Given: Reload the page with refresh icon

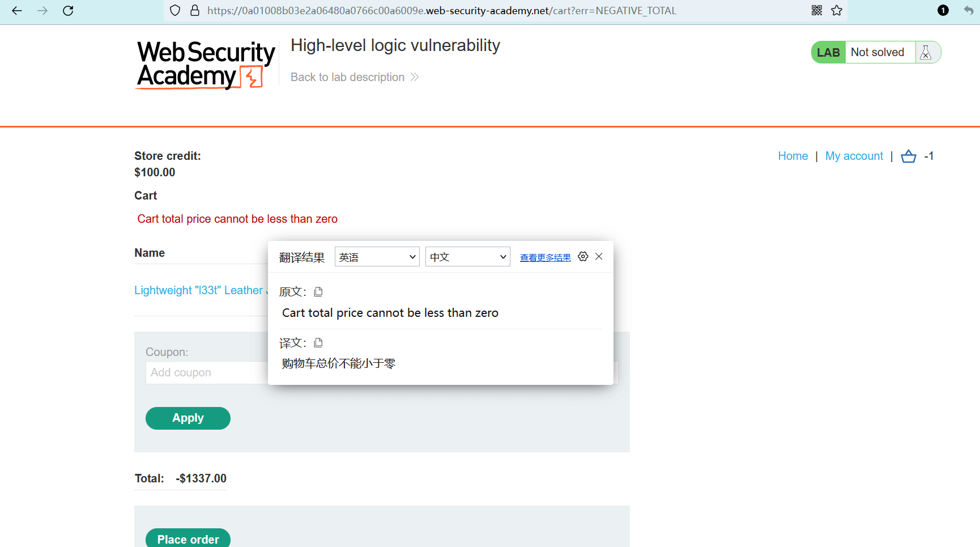Looking at the screenshot, I should (x=68, y=10).
